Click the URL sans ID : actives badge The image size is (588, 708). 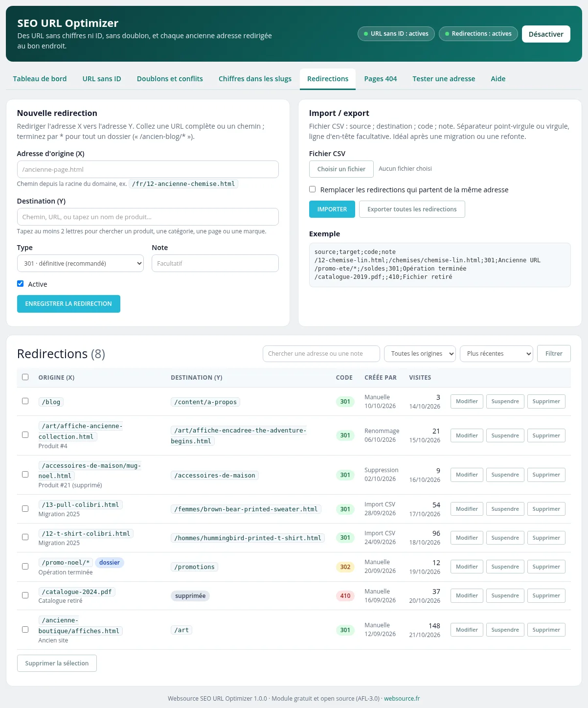tap(396, 34)
